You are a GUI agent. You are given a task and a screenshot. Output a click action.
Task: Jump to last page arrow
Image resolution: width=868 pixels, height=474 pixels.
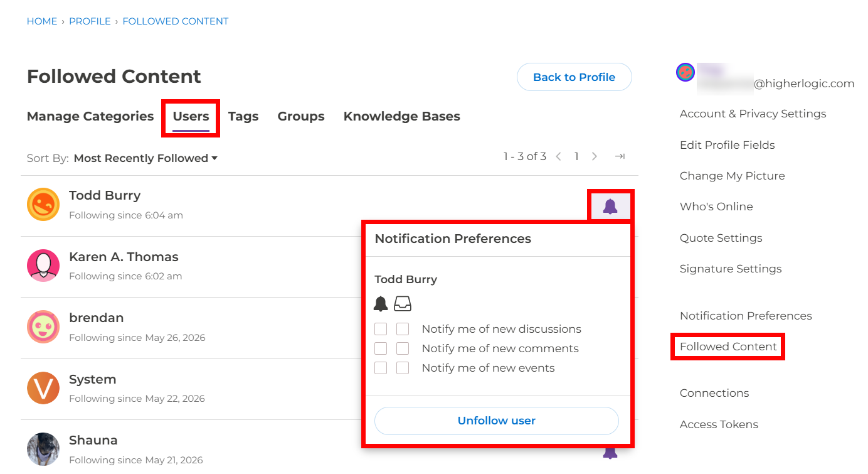point(620,156)
